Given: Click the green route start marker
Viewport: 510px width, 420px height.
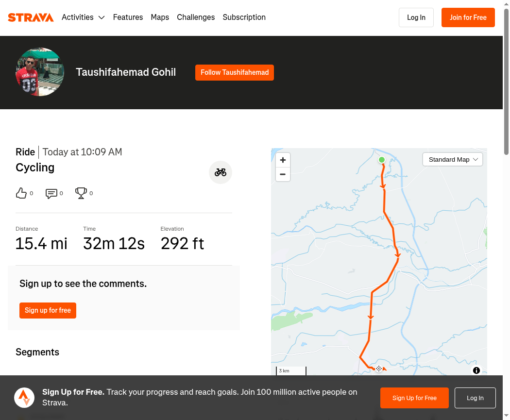Looking at the screenshot, I should (381, 160).
